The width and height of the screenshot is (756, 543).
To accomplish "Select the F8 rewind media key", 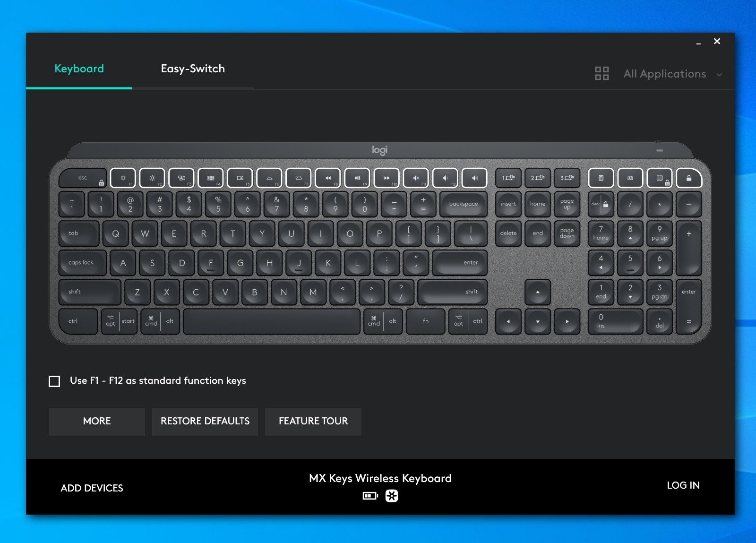I will click(x=328, y=178).
